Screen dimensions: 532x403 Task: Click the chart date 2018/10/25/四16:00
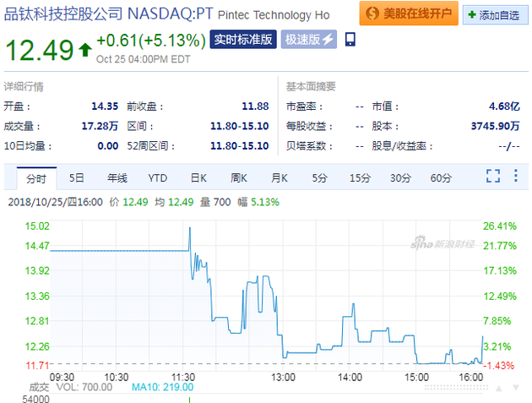click(x=55, y=203)
